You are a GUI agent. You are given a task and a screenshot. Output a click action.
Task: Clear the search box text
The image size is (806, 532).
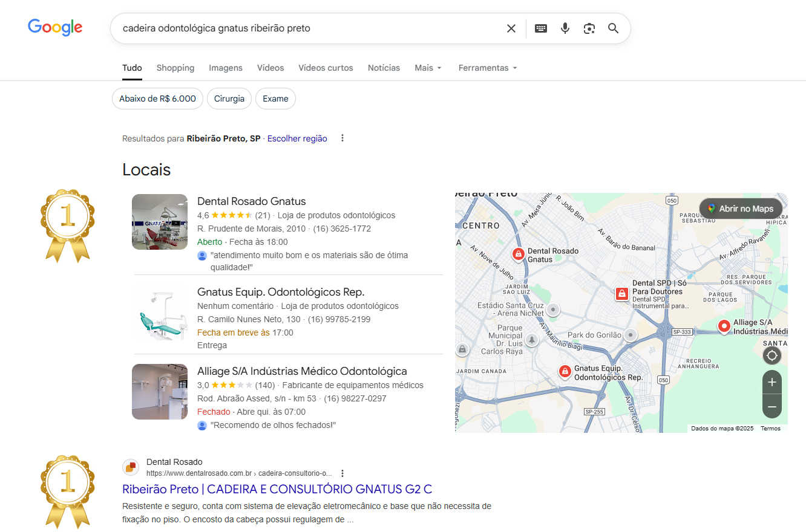[x=511, y=28]
